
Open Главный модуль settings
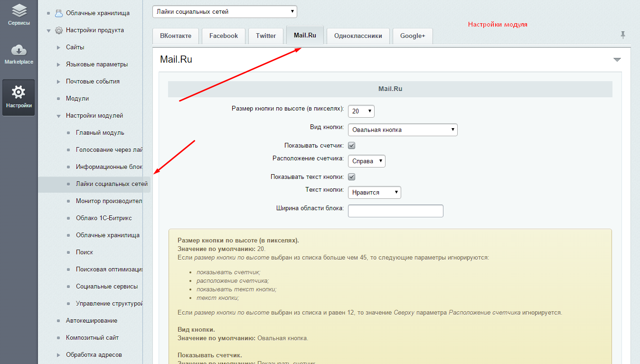[100, 132]
